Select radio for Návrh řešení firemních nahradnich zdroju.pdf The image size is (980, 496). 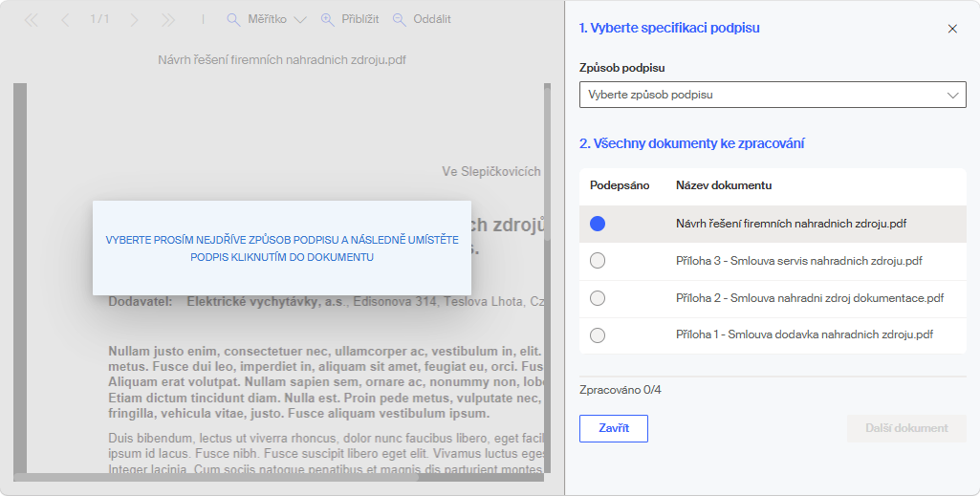point(598,224)
